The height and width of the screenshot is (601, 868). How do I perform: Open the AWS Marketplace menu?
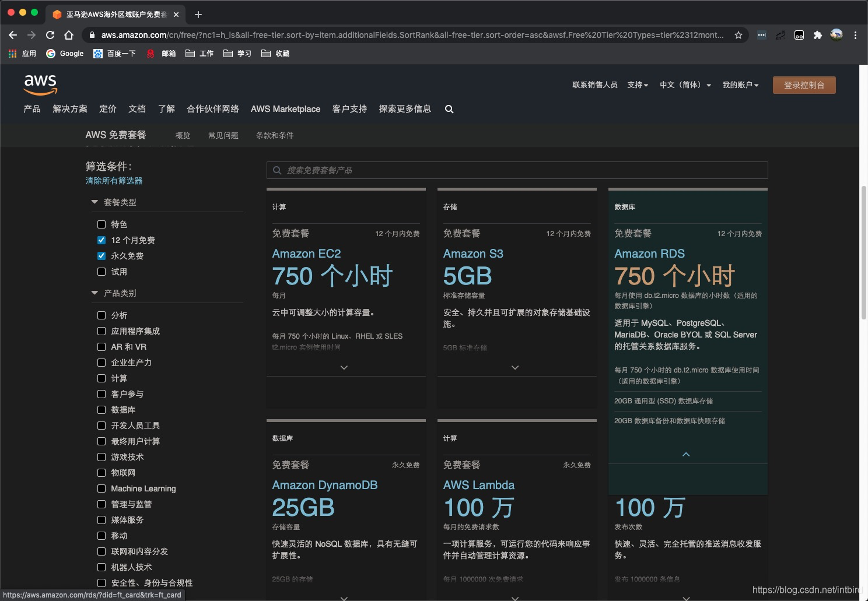coord(286,109)
